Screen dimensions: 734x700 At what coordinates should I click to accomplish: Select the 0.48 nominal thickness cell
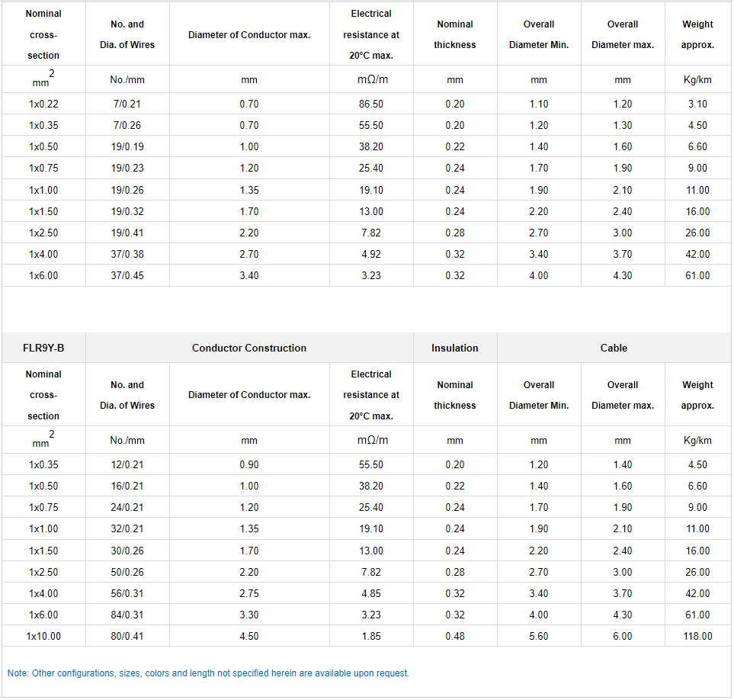tap(455, 636)
